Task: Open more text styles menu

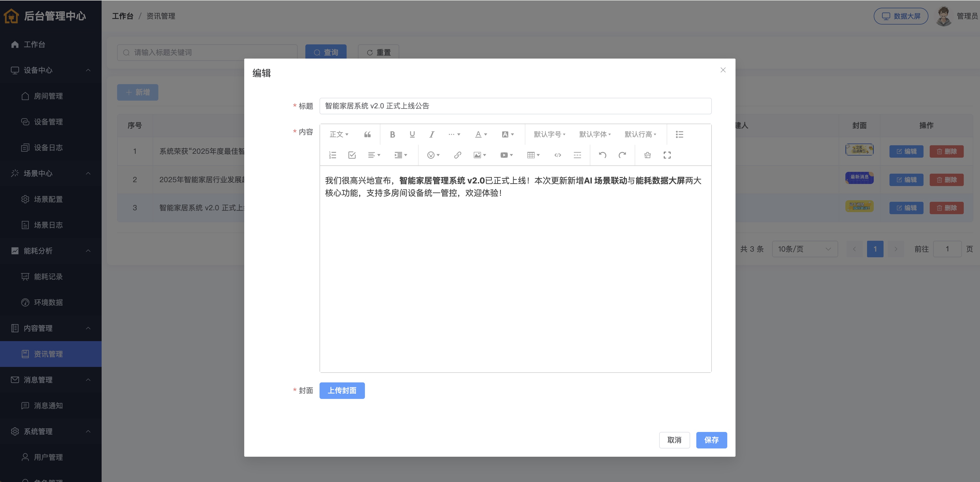Action: (454, 134)
